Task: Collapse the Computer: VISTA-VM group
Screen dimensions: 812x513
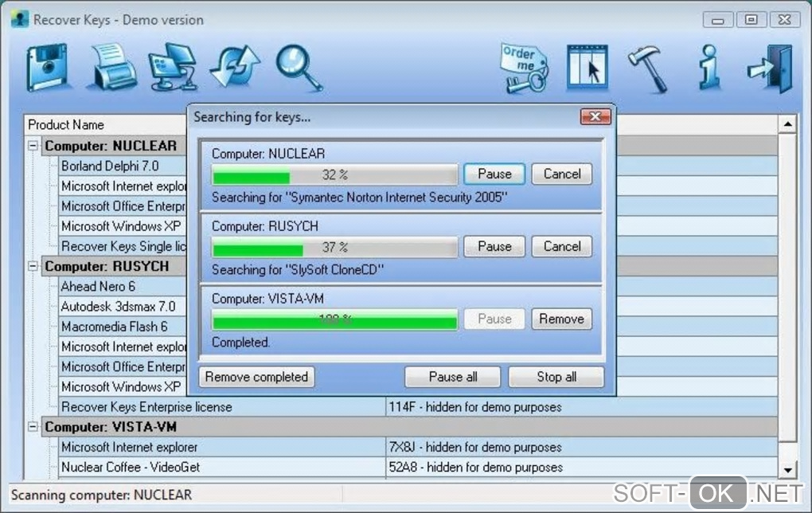Action: [x=33, y=427]
